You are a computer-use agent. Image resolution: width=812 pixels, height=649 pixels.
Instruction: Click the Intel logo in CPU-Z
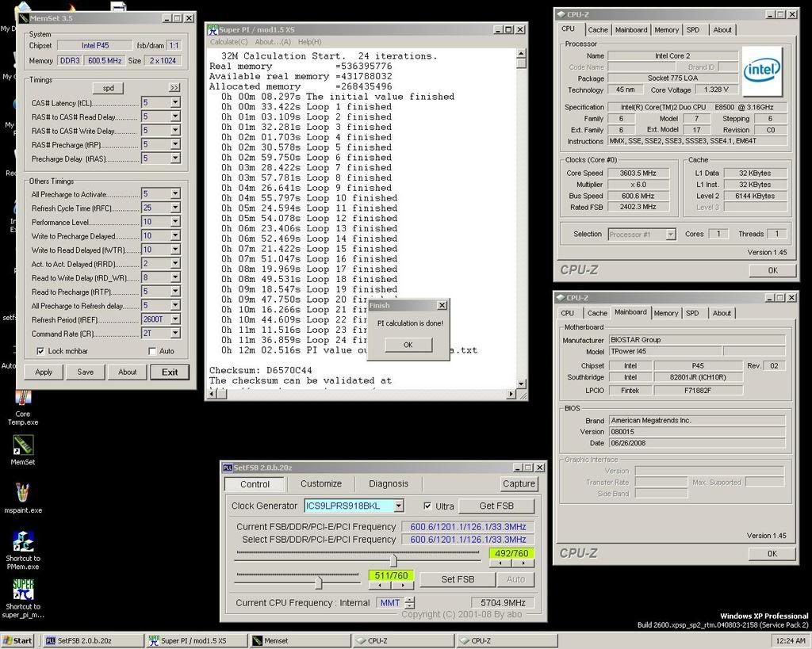pos(762,71)
